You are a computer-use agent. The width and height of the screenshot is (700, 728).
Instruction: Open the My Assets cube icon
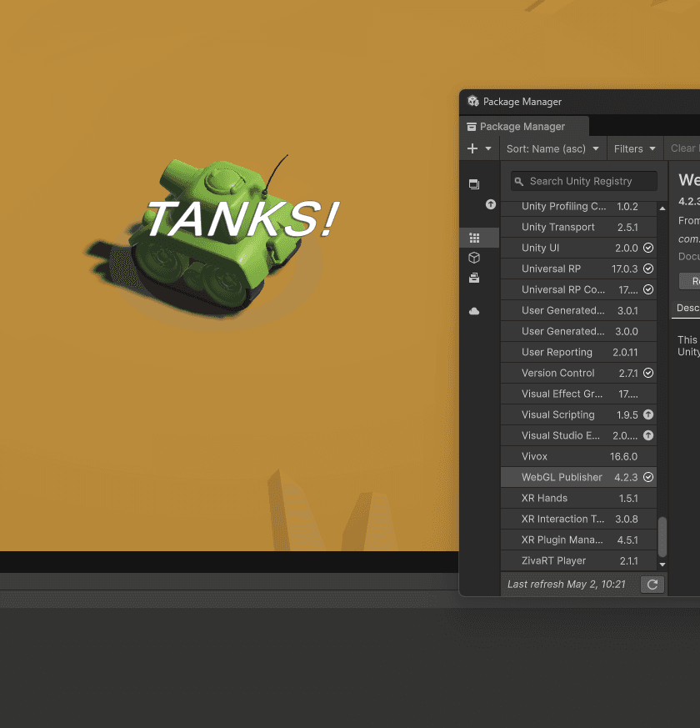pyautogui.click(x=474, y=258)
